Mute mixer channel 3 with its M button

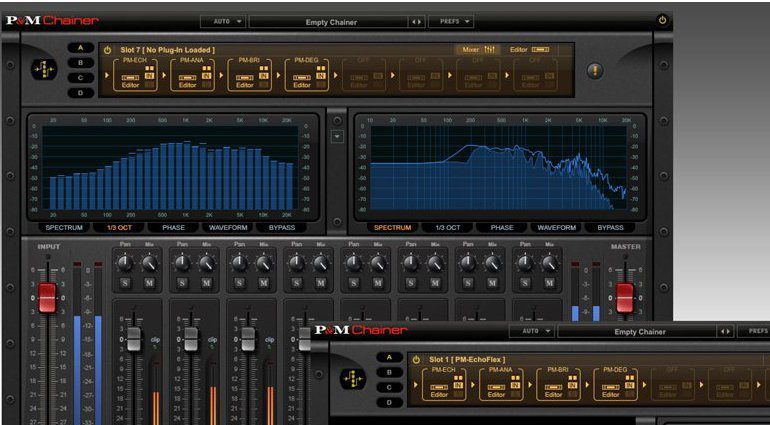(263, 283)
